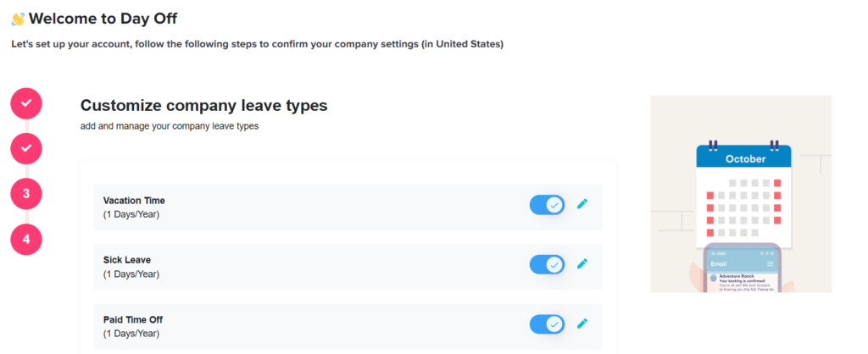Viewport: 868px width, 354px height.
Task: Toggle Paid Time Off leave type
Action: click(x=547, y=324)
